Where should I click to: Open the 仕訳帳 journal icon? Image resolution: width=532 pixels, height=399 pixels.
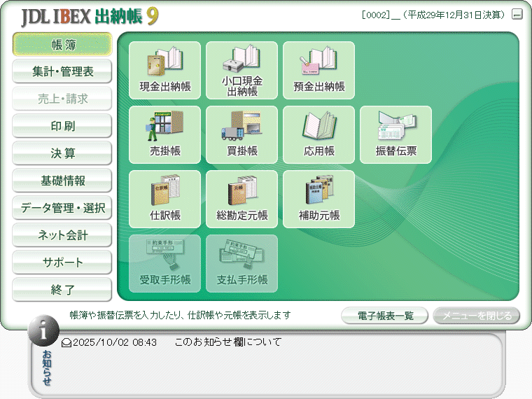click(x=165, y=199)
